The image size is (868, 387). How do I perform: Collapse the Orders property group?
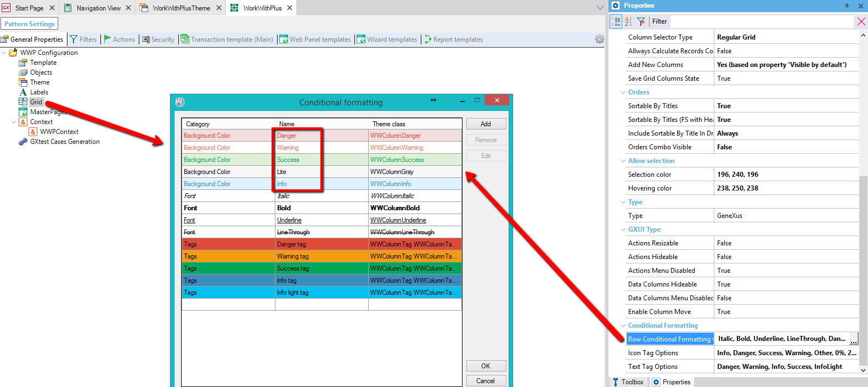tap(623, 92)
